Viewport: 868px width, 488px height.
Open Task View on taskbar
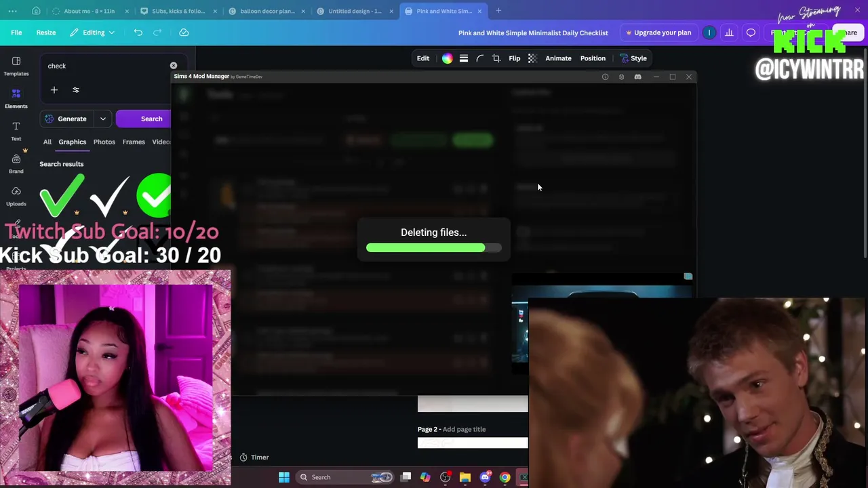pyautogui.click(x=406, y=477)
